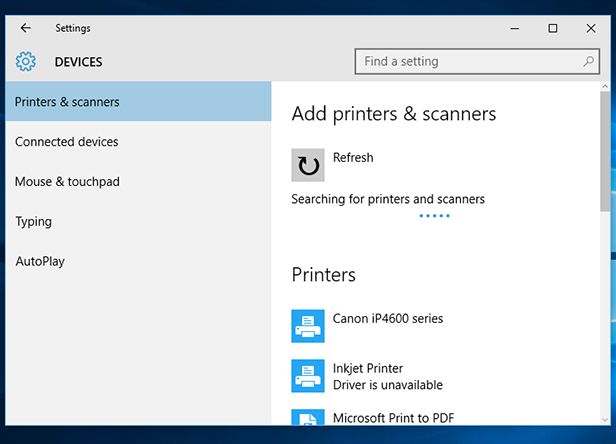This screenshot has width=616, height=444.
Task: Switch to the AutoPlay section
Action: (138, 261)
